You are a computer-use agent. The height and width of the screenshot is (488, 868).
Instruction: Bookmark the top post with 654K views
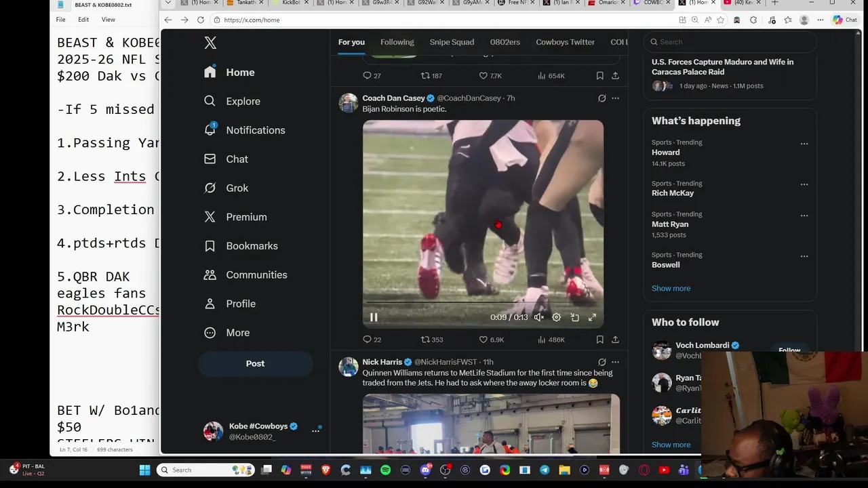[600, 76]
